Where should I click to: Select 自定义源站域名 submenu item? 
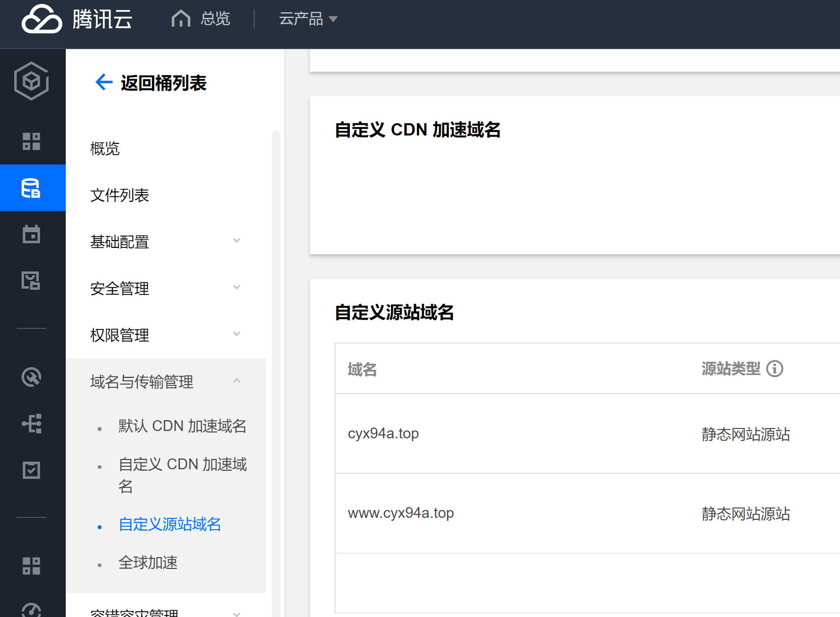click(170, 524)
